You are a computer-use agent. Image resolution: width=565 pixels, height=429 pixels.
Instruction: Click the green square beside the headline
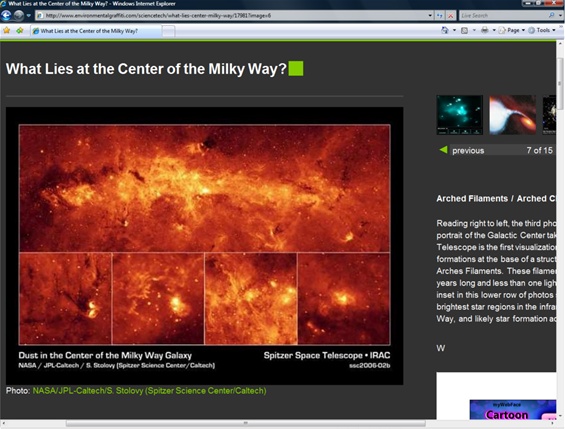296,68
